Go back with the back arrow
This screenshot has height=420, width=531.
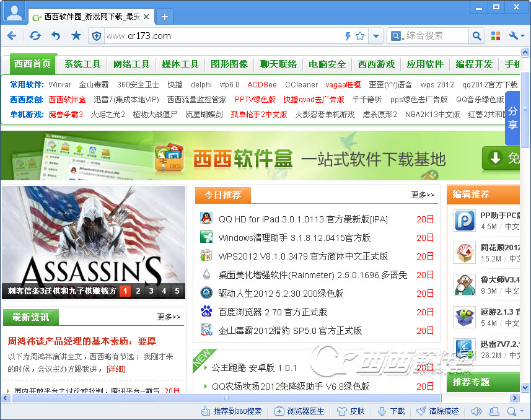(12, 35)
